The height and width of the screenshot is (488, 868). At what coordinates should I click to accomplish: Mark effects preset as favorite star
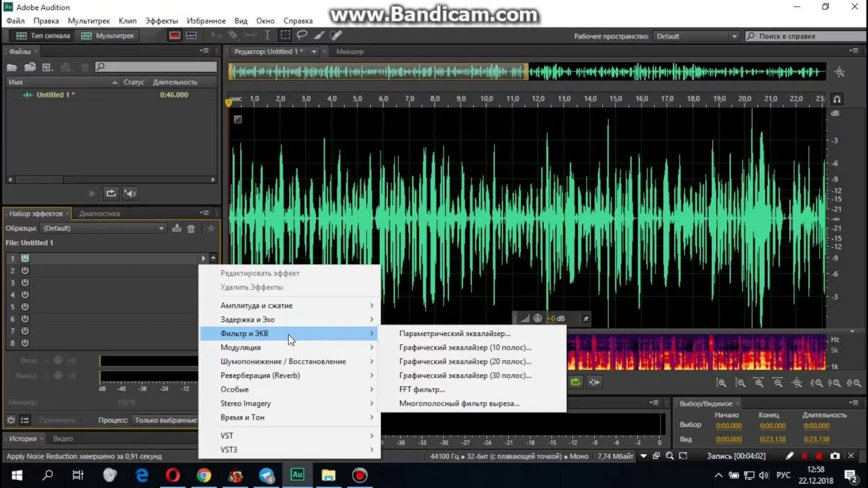click(211, 228)
